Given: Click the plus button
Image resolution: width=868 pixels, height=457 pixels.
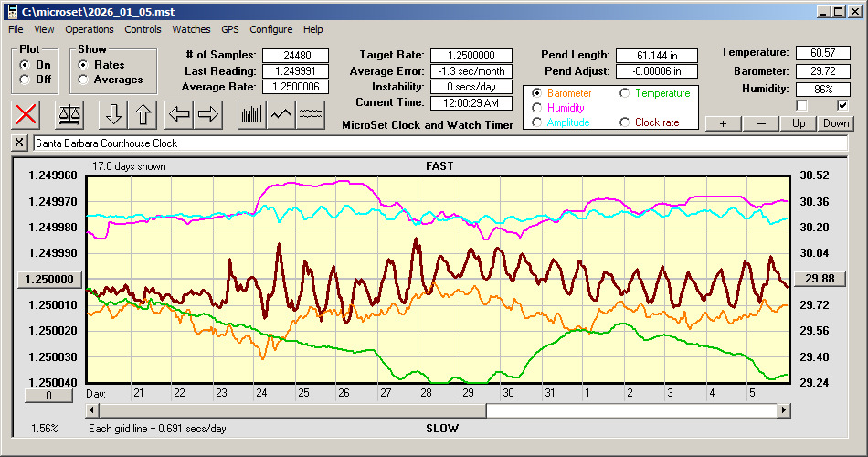Looking at the screenshot, I should [723, 123].
